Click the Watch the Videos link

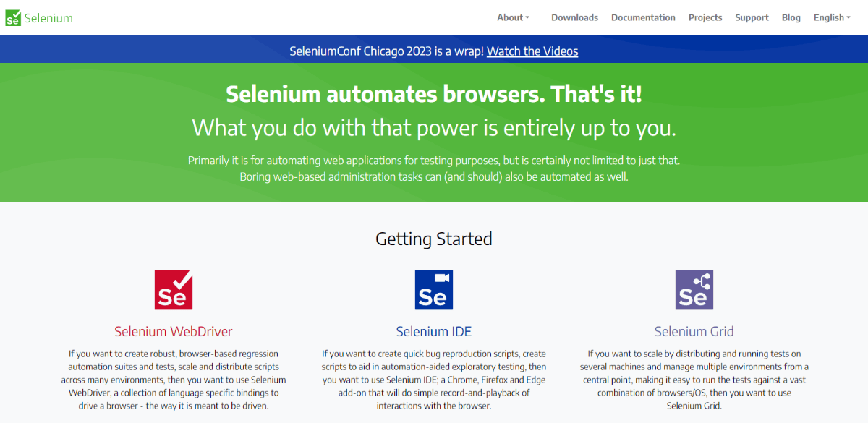click(x=532, y=51)
